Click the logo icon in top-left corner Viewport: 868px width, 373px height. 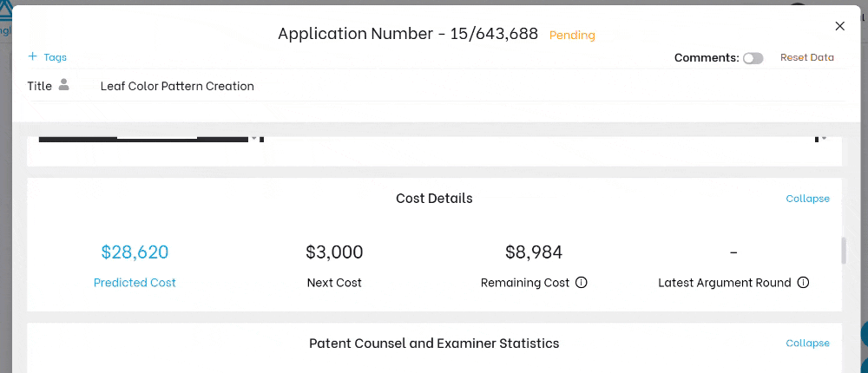pyautogui.click(x=5, y=9)
